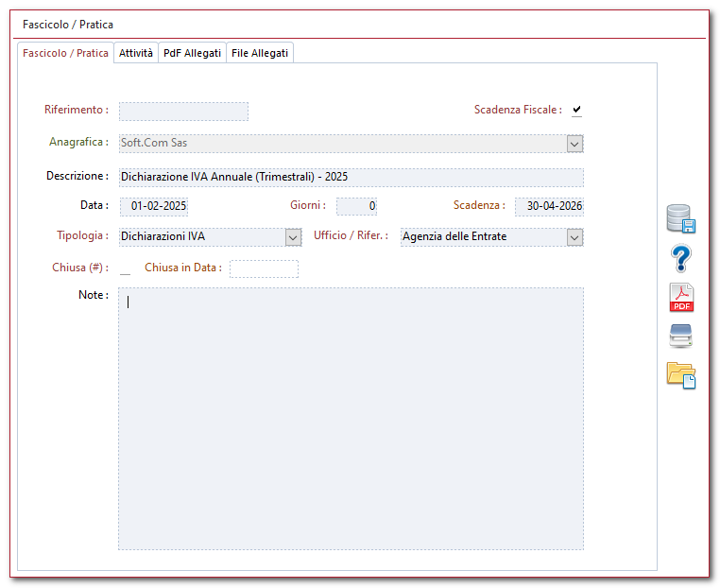Screen dimensions: 720x588
Task: Export the record with the PDF icon
Action: tap(681, 297)
